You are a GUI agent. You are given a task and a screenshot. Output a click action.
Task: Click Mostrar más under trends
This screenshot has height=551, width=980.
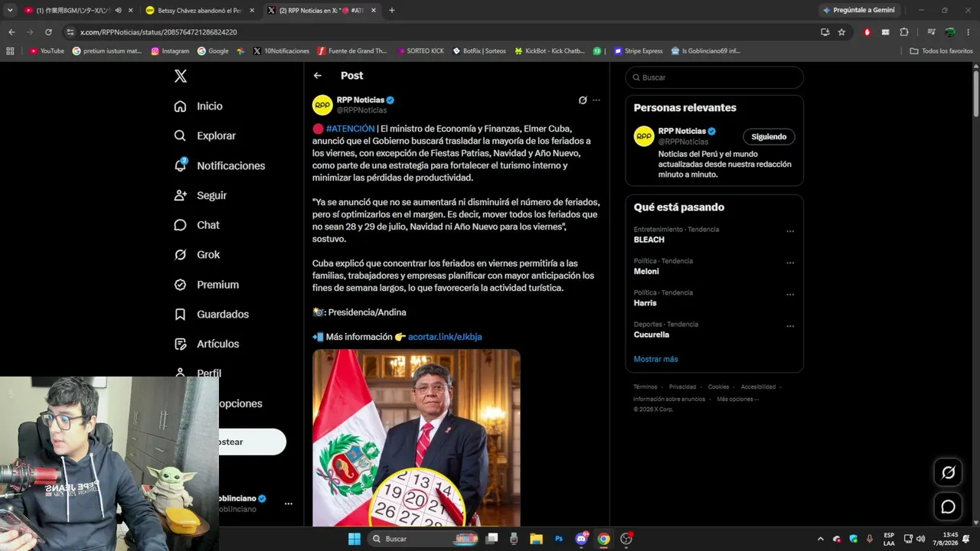tap(655, 359)
